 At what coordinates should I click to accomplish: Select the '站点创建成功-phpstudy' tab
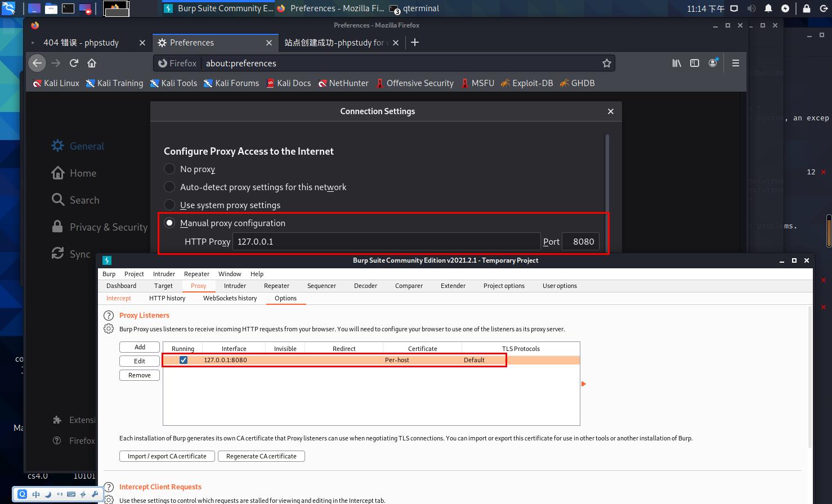click(336, 42)
